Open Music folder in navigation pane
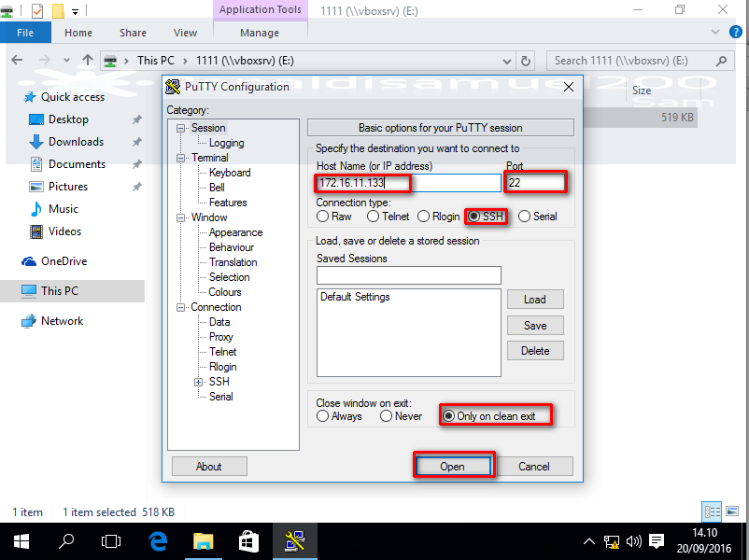The width and height of the screenshot is (749, 560). coord(64,209)
